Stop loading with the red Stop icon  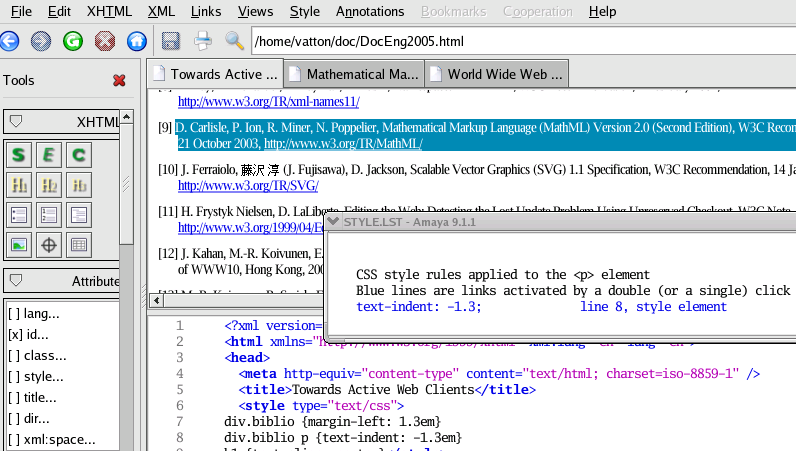(105, 41)
